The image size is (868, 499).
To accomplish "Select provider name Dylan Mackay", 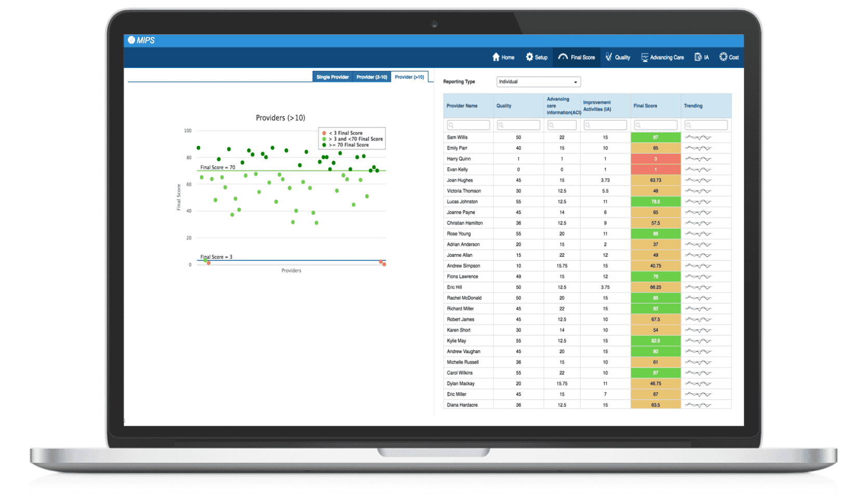I will (x=461, y=384).
